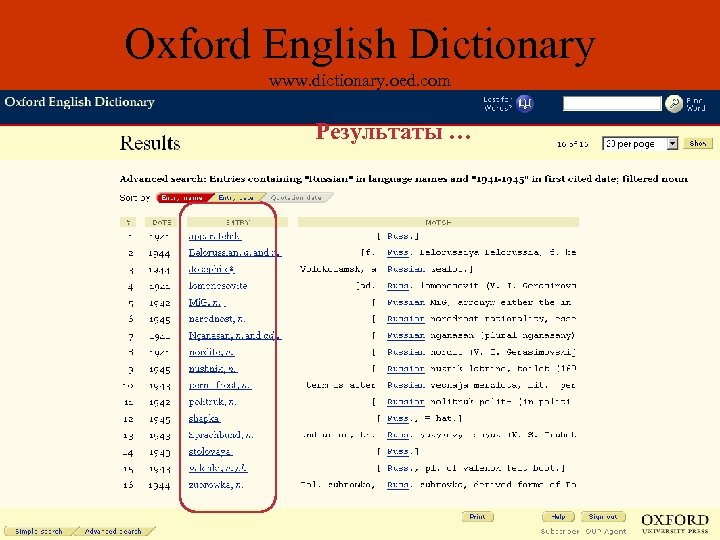Open the narodnost entry link
720x540 pixels.
pos(217,319)
